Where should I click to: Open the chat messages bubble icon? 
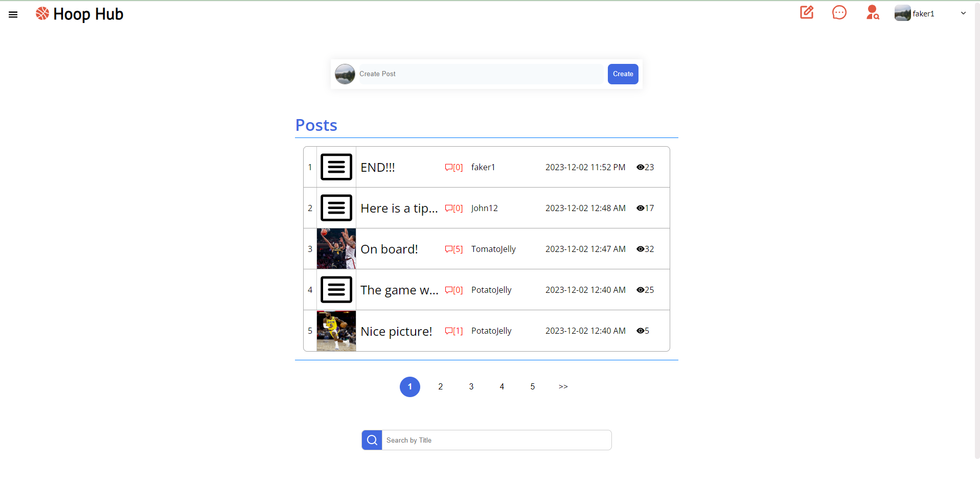839,13
